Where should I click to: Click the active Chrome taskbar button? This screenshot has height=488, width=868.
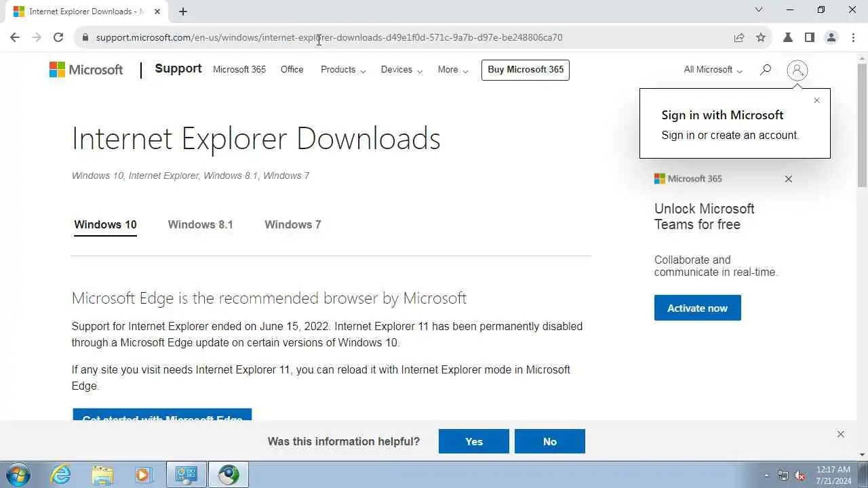[x=229, y=474]
